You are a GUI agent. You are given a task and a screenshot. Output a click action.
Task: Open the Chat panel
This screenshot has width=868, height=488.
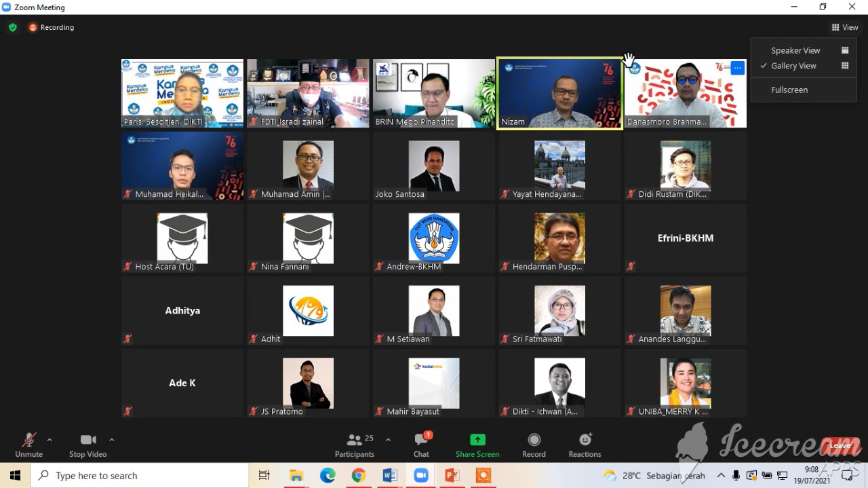[421, 445]
